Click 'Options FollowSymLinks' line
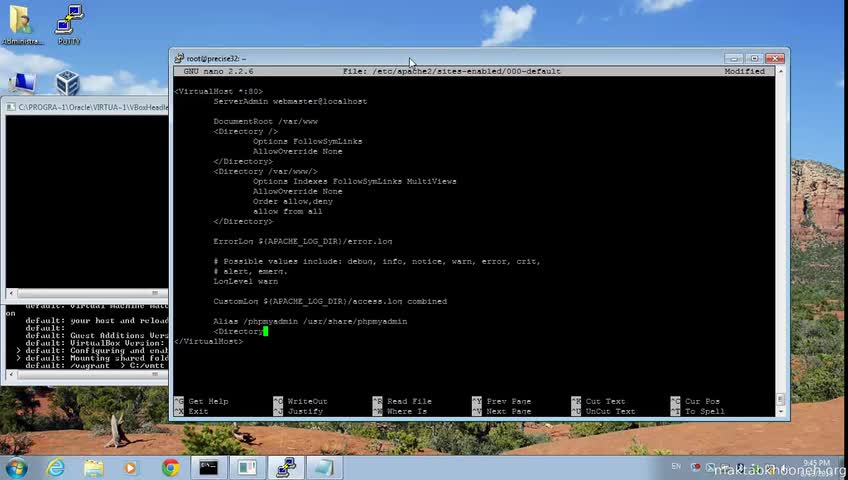The height and width of the screenshot is (480, 848). pyautogui.click(x=307, y=141)
